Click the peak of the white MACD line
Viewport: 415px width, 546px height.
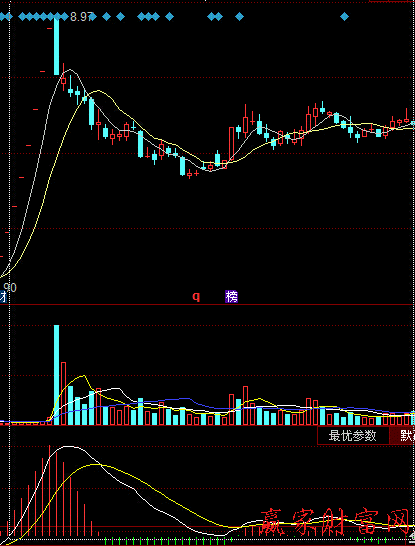point(69,446)
